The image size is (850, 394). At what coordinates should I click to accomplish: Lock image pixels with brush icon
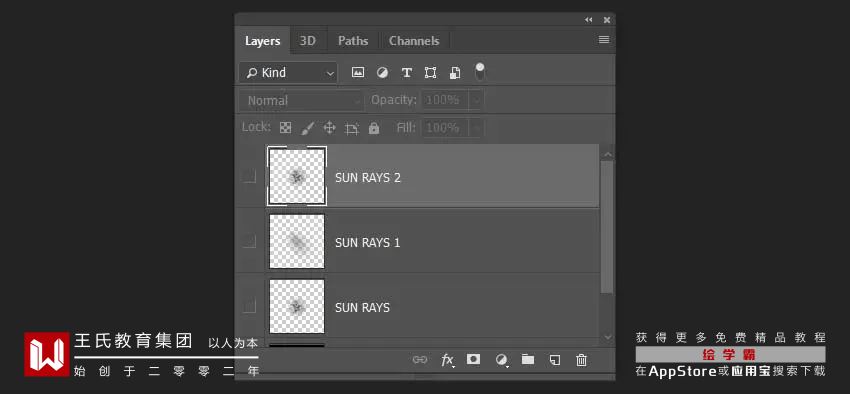(x=307, y=128)
